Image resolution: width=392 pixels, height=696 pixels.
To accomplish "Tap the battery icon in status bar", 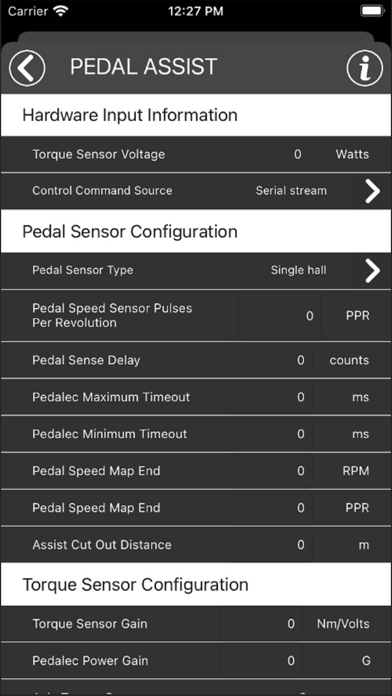I will pos(372,11).
